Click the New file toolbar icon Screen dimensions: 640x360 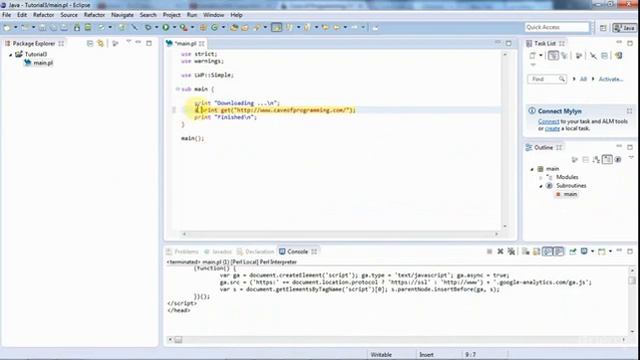[7, 27]
